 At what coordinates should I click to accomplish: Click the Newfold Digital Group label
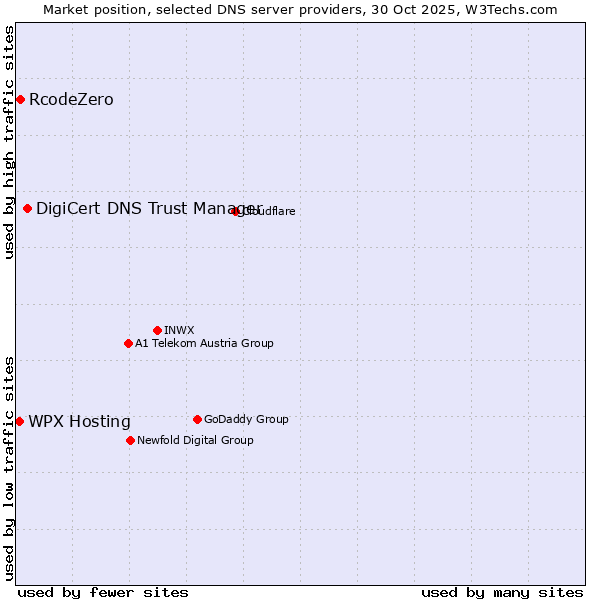click(195, 440)
